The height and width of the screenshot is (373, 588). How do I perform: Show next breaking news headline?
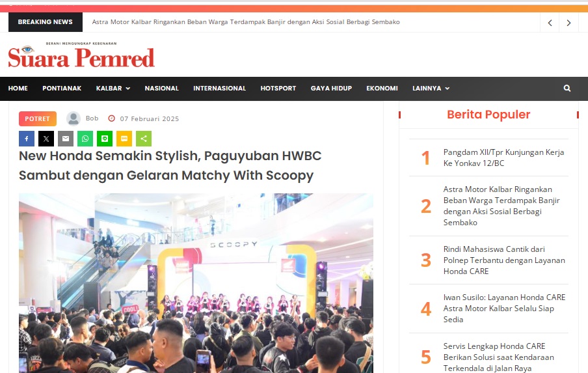[x=568, y=23]
